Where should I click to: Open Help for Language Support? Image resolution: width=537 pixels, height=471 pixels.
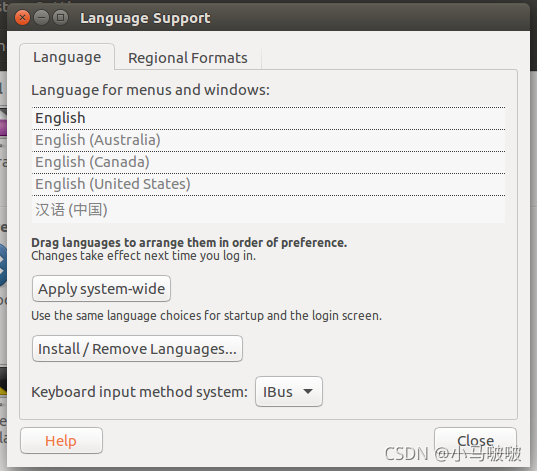click(x=61, y=441)
